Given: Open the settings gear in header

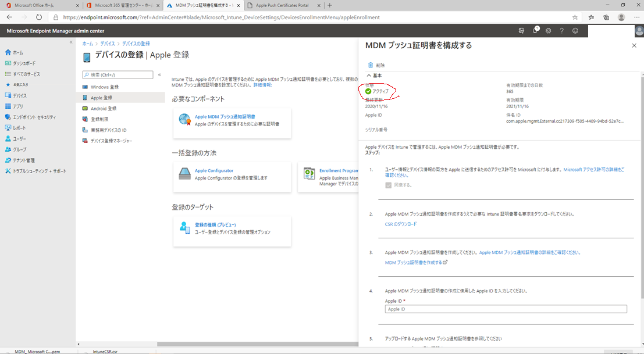Looking at the screenshot, I should (549, 31).
